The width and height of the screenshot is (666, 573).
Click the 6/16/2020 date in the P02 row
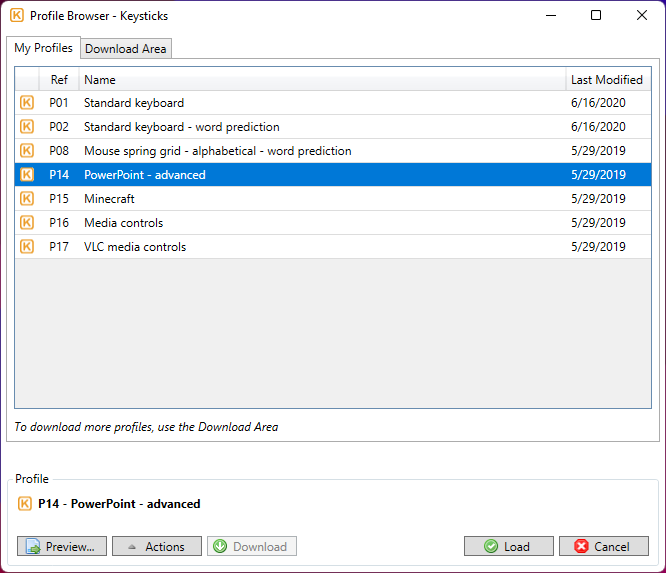coord(598,127)
